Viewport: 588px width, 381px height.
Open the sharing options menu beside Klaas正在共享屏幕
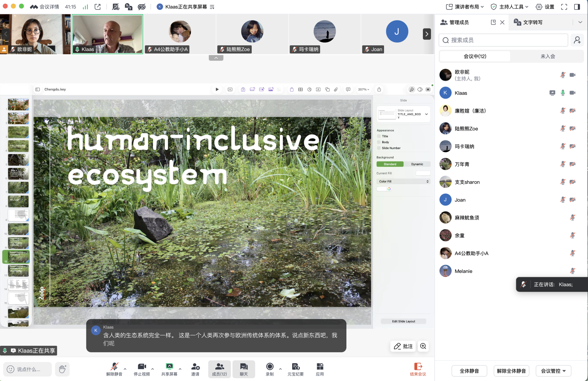tap(212, 7)
